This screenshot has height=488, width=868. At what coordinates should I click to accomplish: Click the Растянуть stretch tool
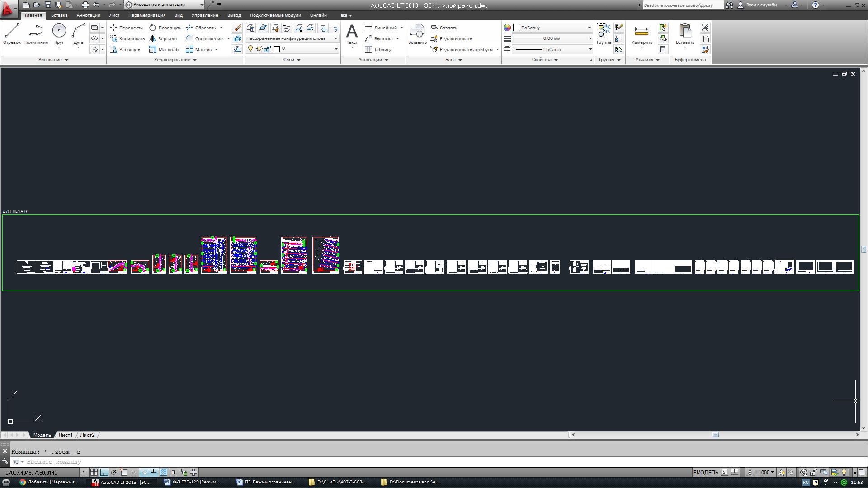125,49
